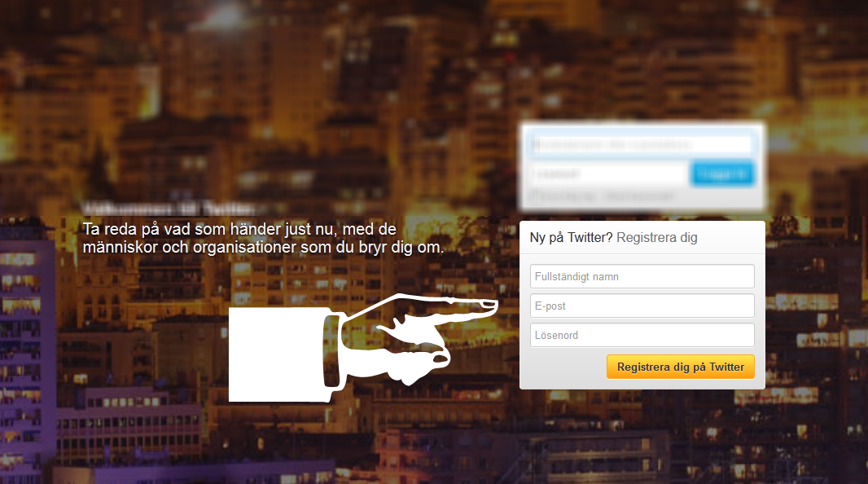Click the Registrera dig heading text
This screenshot has width=868, height=484.
coord(656,238)
